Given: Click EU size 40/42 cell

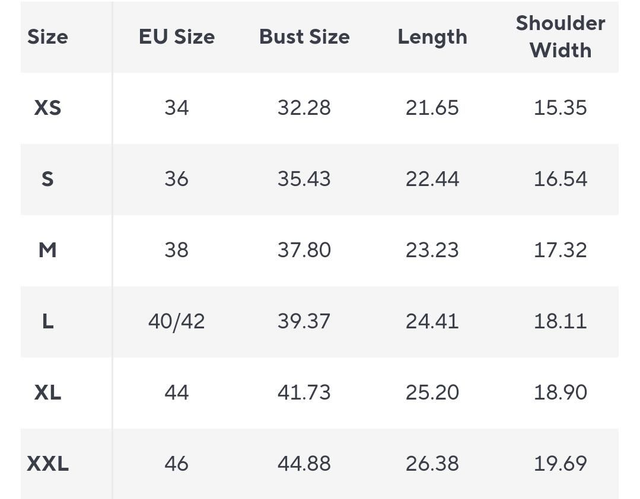Looking at the screenshot, I should tap(176, 322).
